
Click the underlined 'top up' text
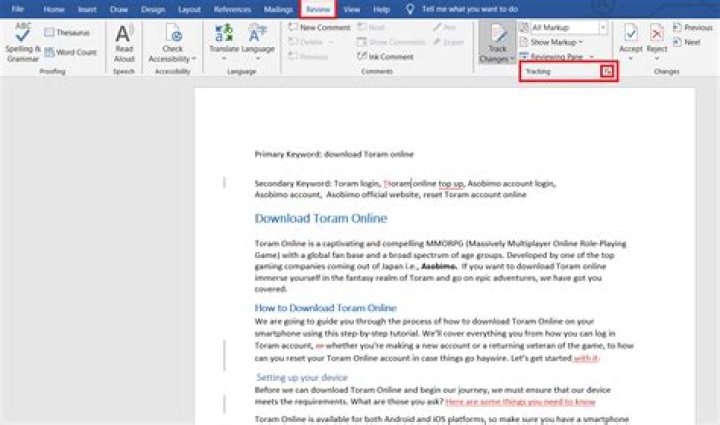click(450, 184)
